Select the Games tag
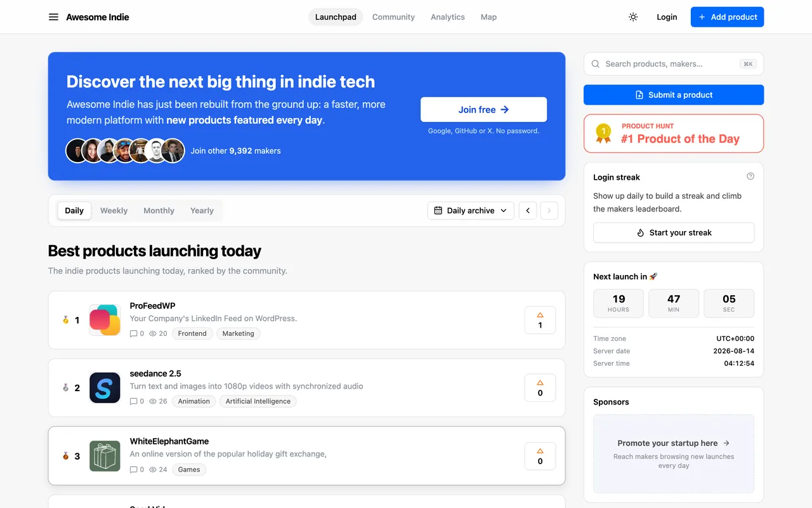Screen dimensions: 812x508 click(x=189, y=470)
